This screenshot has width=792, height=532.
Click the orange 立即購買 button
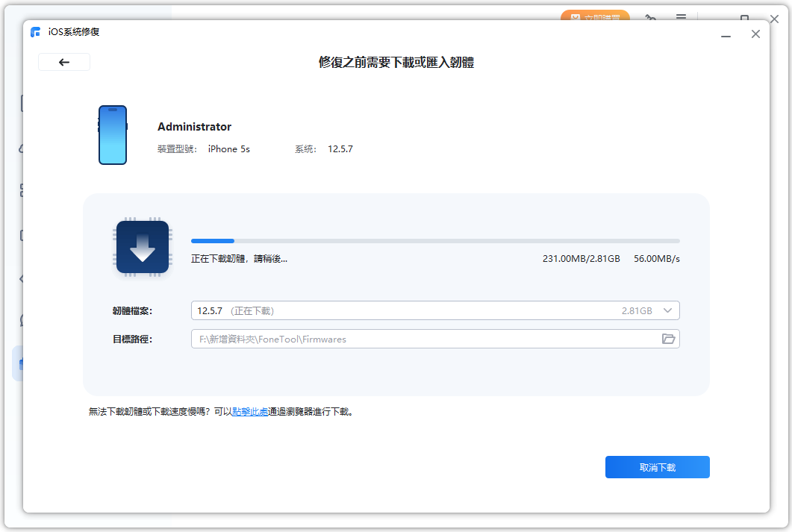(x=594, y=16)
